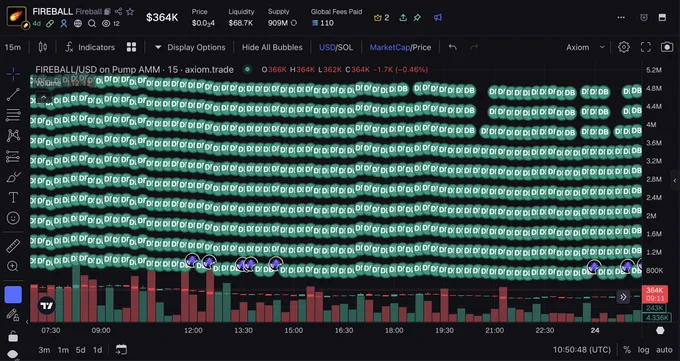
Task: Click the green upload arrow icon
Action: coord(403,18)
